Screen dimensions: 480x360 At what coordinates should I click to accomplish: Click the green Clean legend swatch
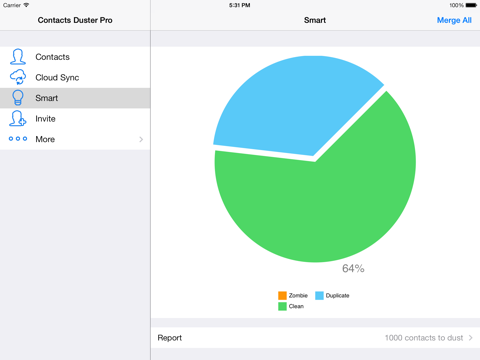282,306
